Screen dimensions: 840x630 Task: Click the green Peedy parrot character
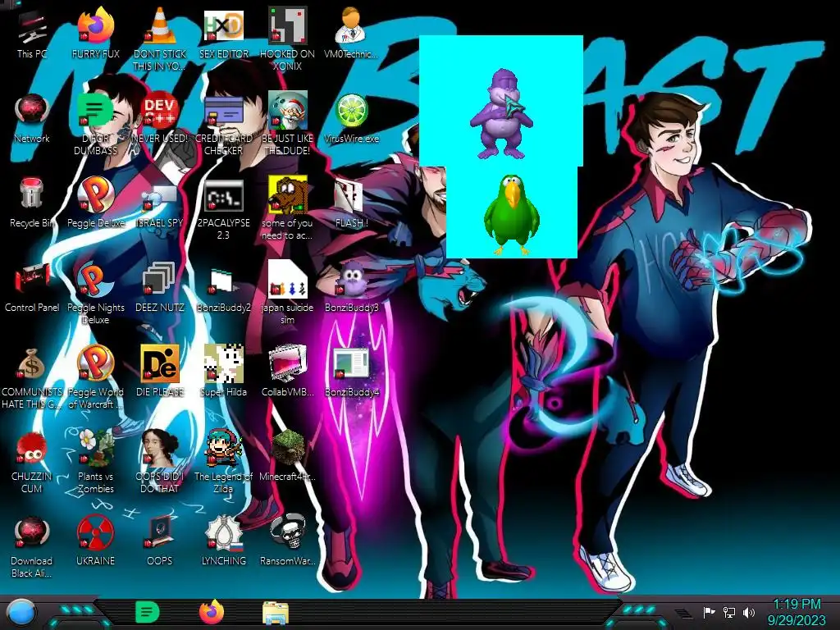click(511, 214)
